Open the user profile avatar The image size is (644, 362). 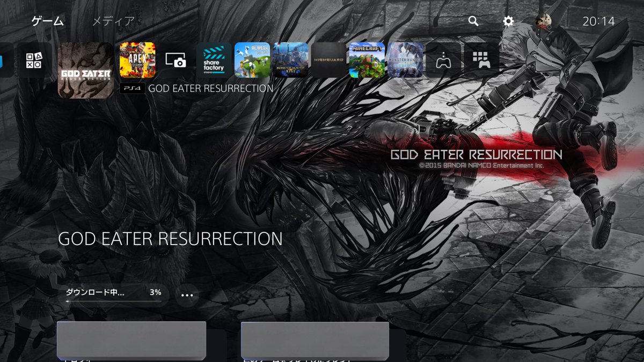point(543,21)
